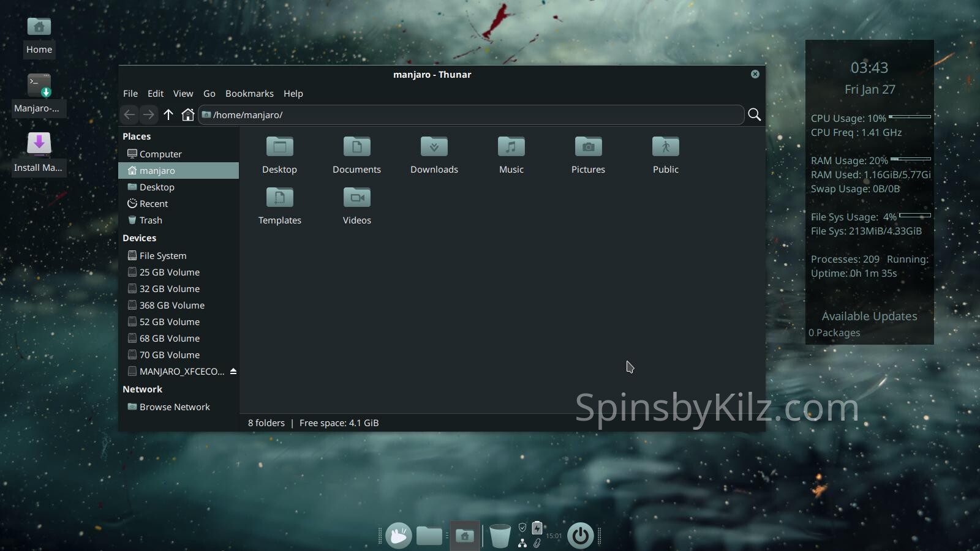Select Trash in the Places sidebar
Image resolution: width=980 pixels, height=551 pixels.
[151, 220]
